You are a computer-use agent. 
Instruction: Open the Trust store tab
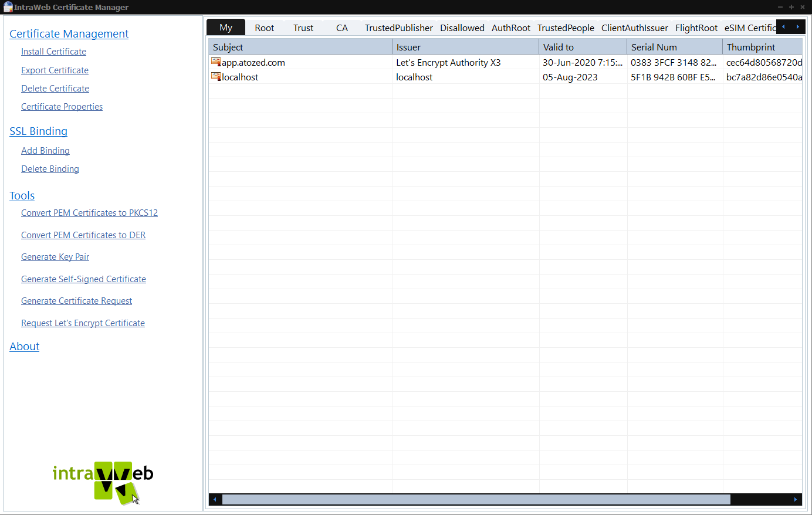303,28
